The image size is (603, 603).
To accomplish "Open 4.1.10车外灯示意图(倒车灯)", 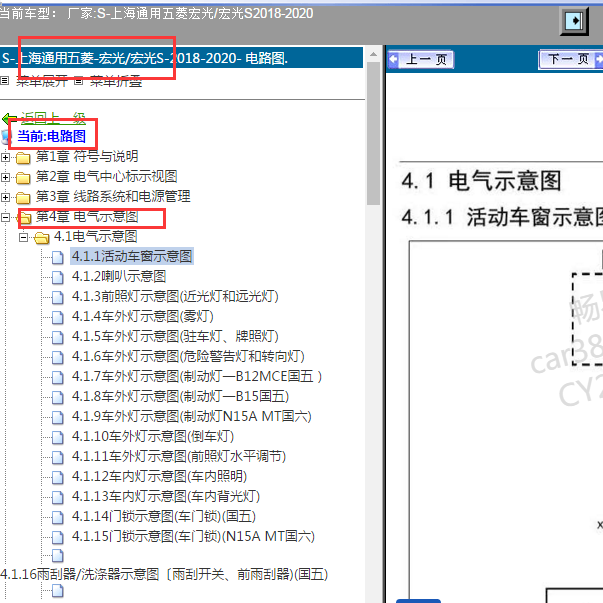I will [x=153, y=436].
